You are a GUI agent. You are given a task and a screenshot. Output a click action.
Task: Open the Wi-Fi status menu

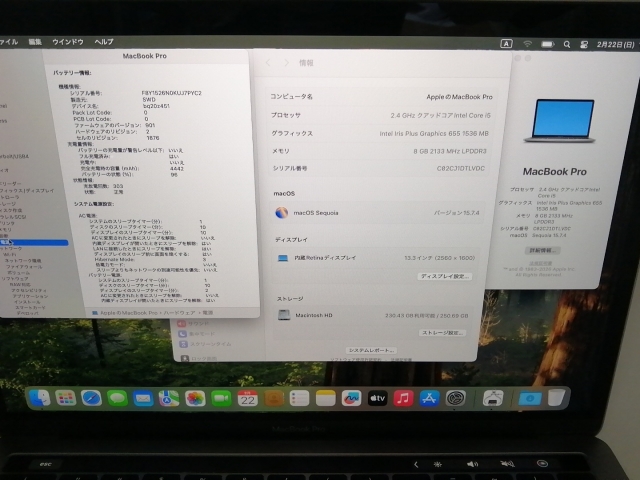528,44
